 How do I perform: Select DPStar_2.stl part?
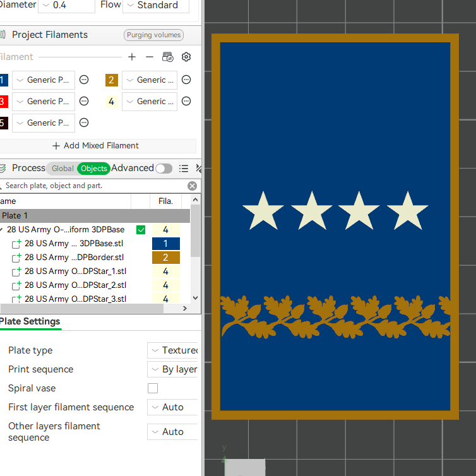[x=75, y=285]
